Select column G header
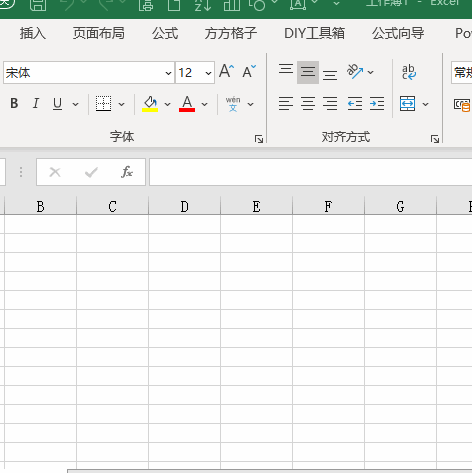This screenshot has width=472, height=473. click(x=400, y=206)
